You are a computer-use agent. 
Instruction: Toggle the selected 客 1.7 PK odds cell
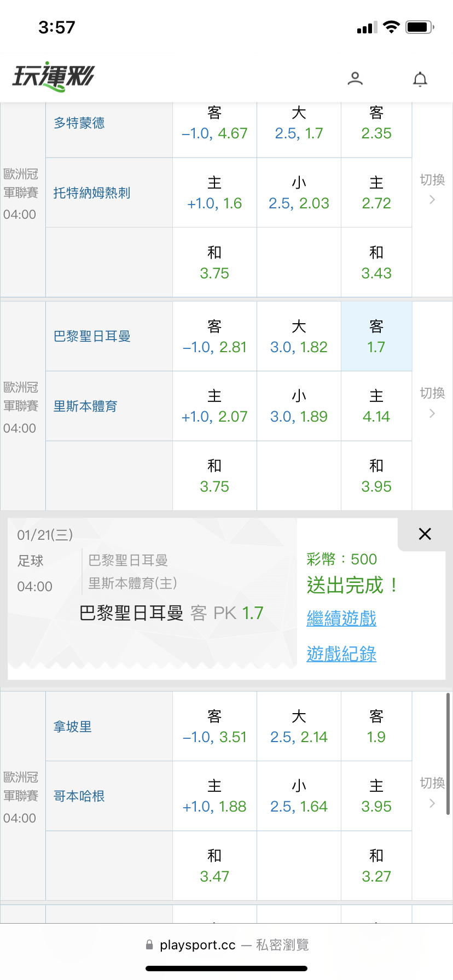tap(376, 336)
